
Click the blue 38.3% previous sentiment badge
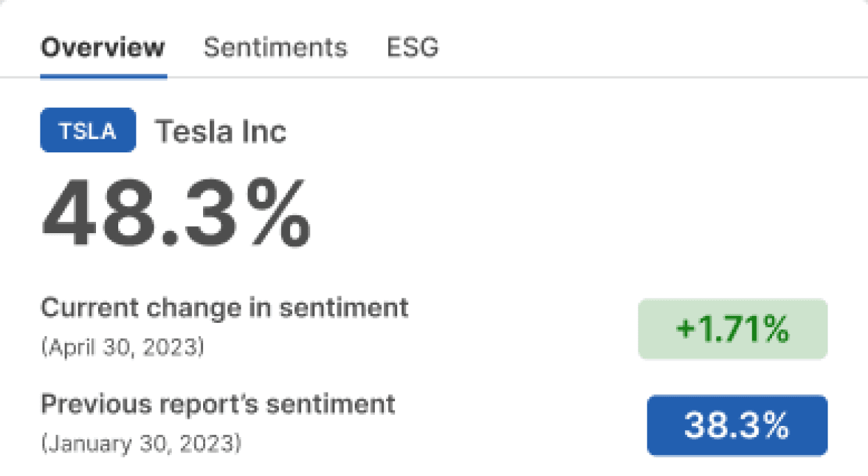coord(737,426)
